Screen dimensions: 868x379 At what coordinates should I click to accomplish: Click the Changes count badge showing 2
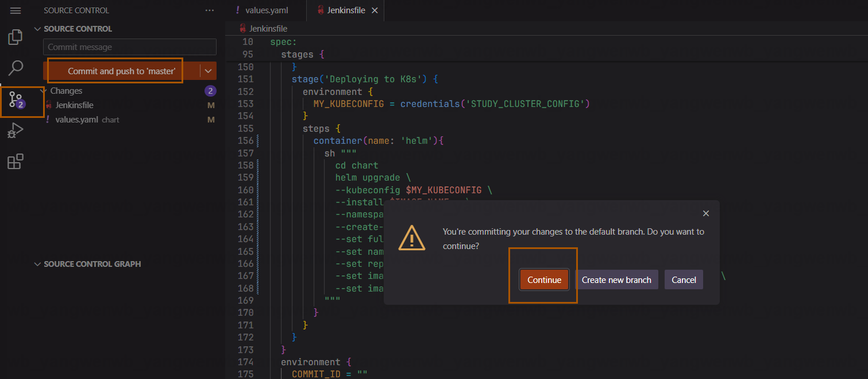(x=211, y=91)
